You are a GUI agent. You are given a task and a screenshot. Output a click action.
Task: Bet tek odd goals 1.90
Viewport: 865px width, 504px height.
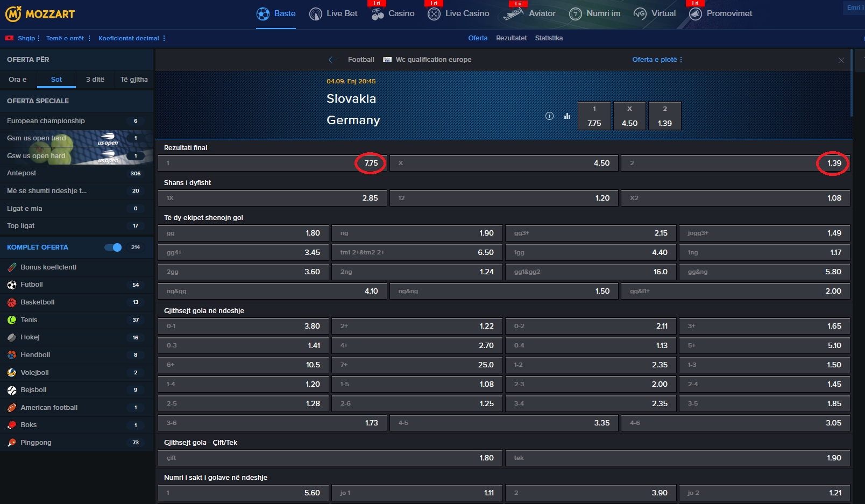[x=678, y=458]
